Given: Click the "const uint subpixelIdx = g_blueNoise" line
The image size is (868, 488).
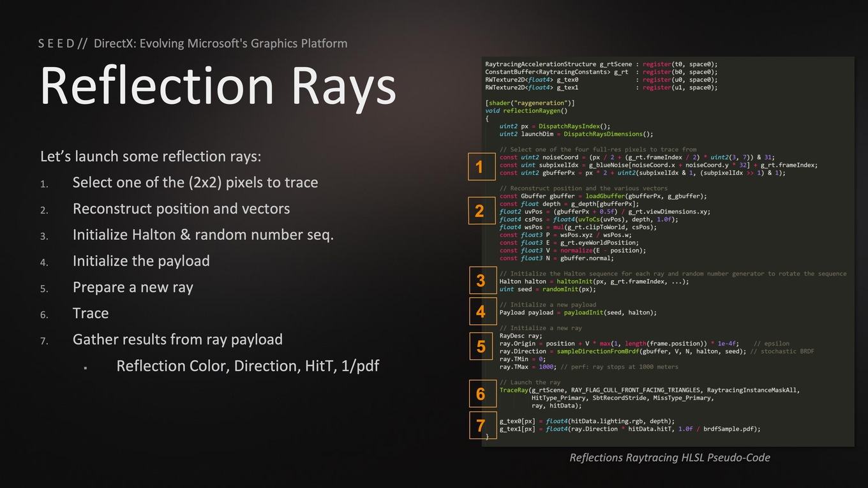Looking at the screenshot, I should coord(659,165).
